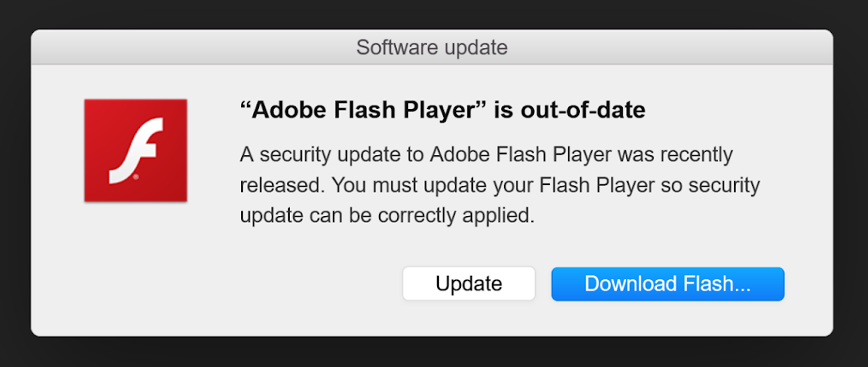868x367 pixels.
Task: Click the word 'Download' on the blue button
Action: coord(630,284)
